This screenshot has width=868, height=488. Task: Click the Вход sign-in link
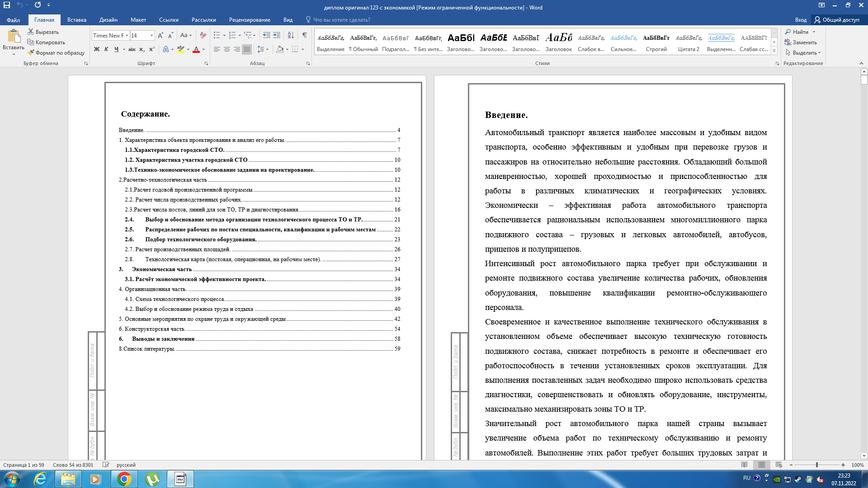801,20
